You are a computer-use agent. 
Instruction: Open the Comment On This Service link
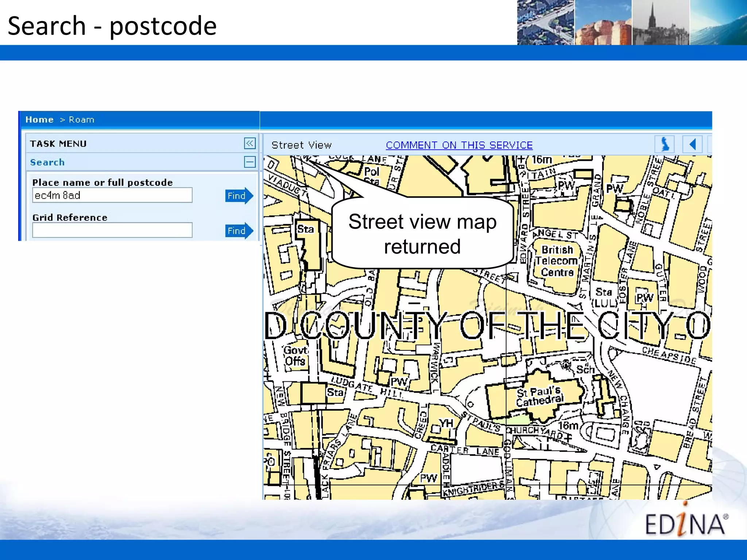point(459,145)
